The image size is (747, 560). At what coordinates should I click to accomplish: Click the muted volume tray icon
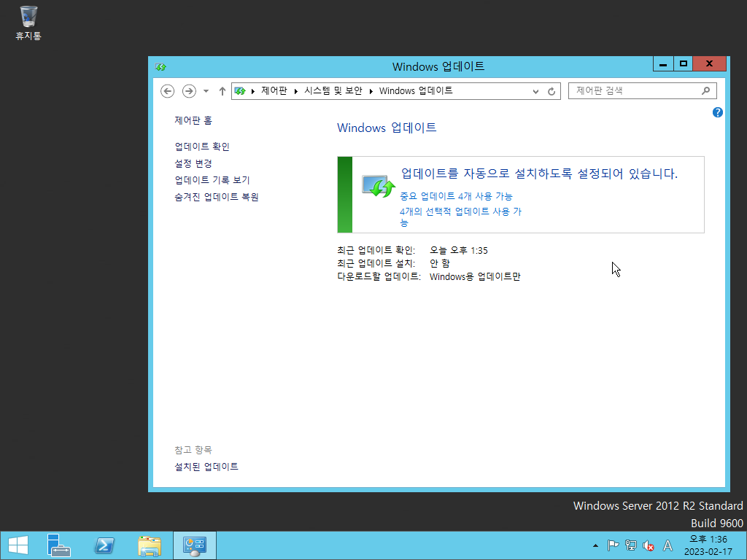point(649,545)
